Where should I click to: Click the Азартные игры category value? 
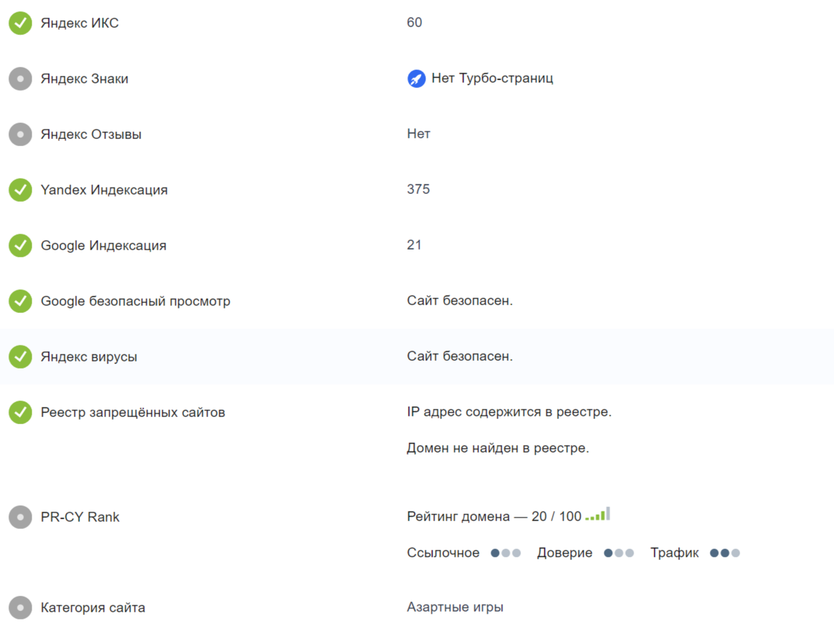click(x=455, y=607)
